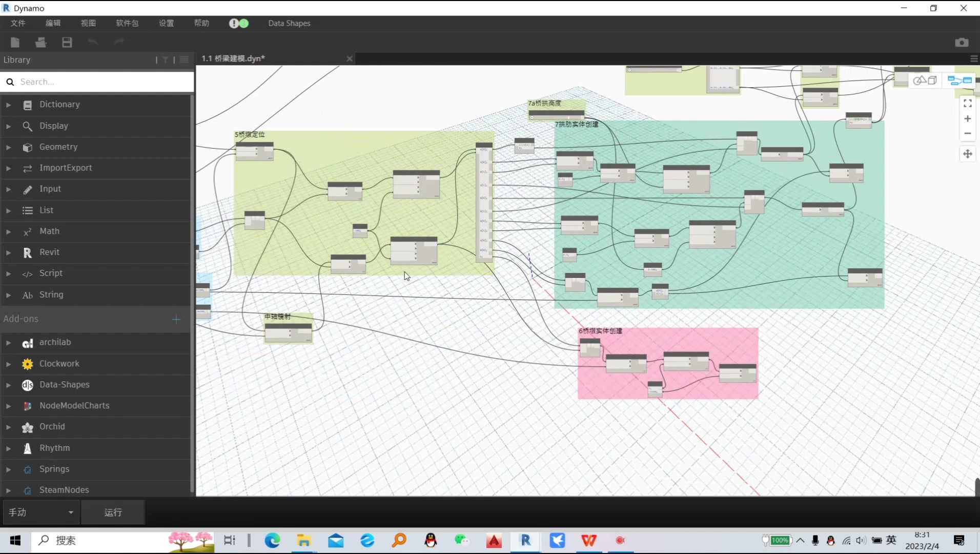Image resolution: width=980 pixels, height=554 pixels.
Task: Click the Library layout list icon
Action: tap(184, 60)
